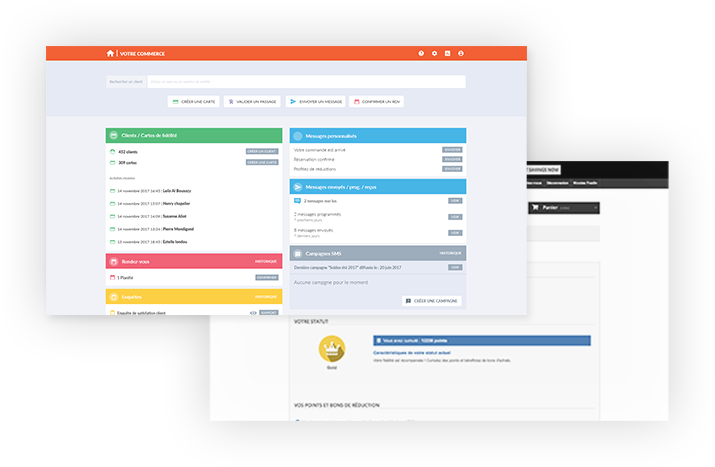Open Historique in the Campagnes SMS header
The image size is (715, 467).
(x=450, y=253)
